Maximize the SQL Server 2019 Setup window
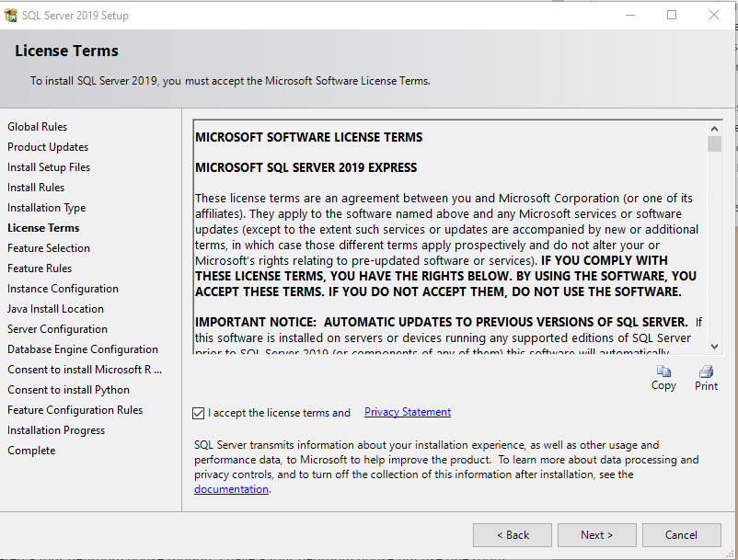738x560 pixels. pyautogui.click(x=672, y=15)
